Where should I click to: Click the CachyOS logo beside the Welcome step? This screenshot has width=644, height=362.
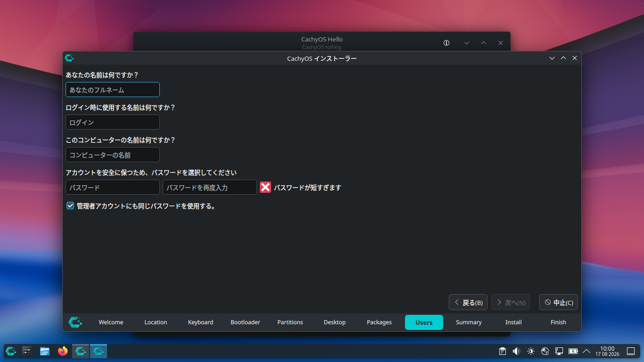[x=75, y=322]
